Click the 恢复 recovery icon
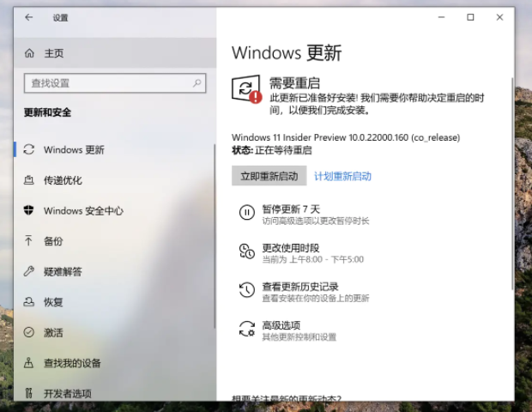 pyautogui.click(x=29, y=301)
